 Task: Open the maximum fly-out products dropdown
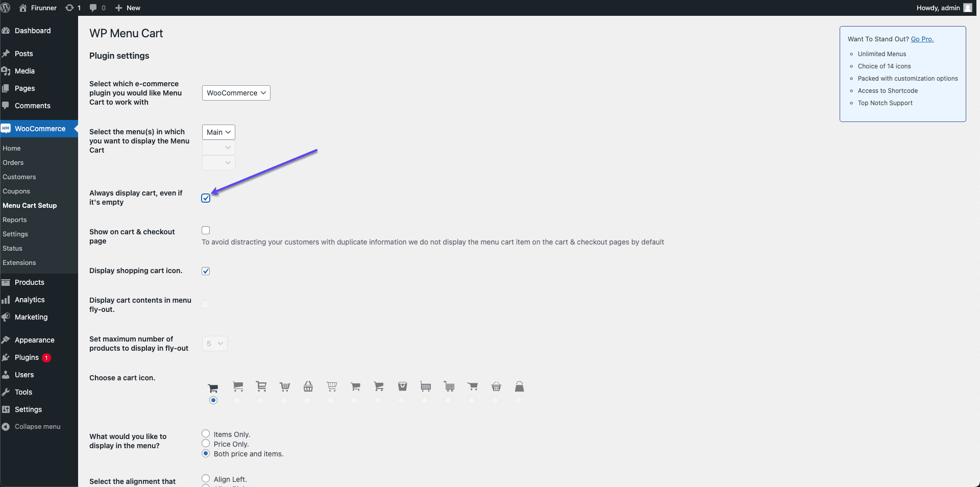pos(215,344)
